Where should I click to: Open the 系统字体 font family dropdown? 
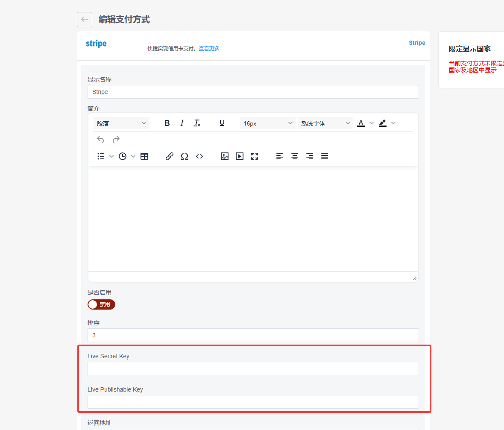pos(325,123)
